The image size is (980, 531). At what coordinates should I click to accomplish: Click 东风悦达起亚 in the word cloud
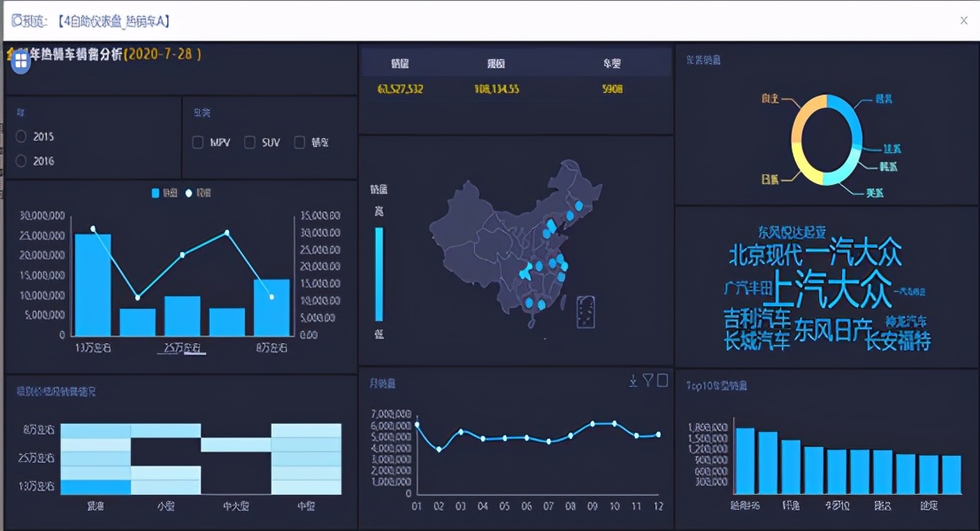coord(792,232)
